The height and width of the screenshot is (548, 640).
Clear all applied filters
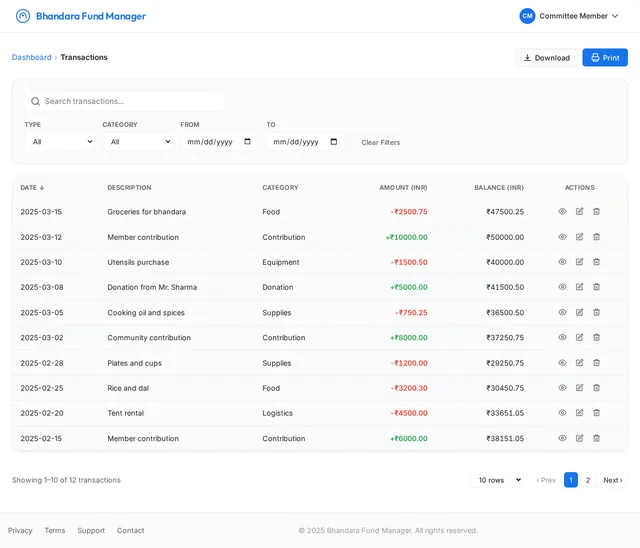380,142
